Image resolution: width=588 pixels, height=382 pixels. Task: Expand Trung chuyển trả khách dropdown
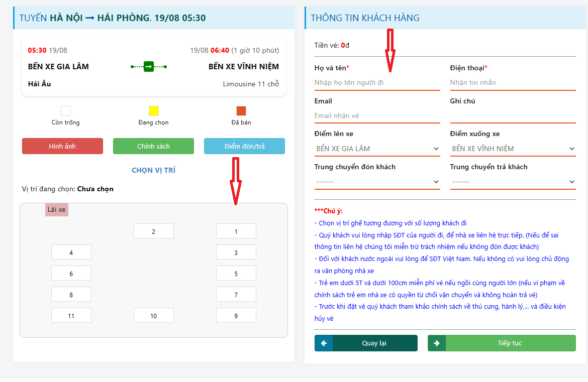pyautogui.click(x=513, y=182)
